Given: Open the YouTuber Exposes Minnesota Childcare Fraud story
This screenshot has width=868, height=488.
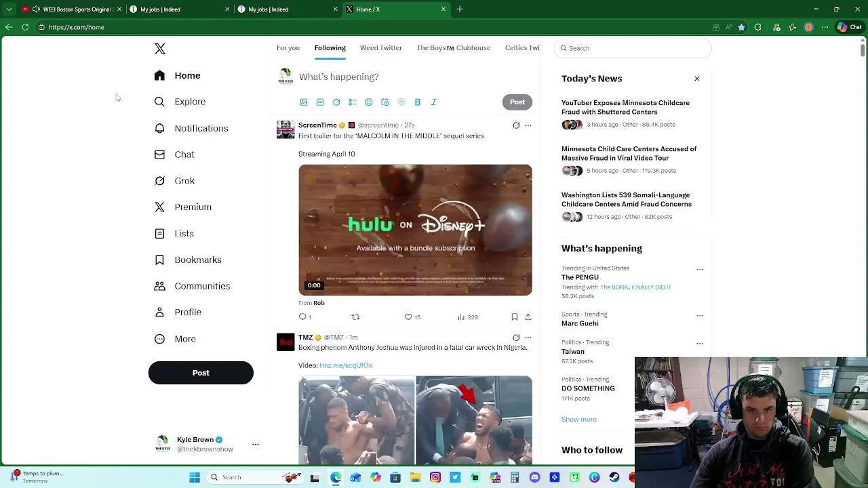Looking at the screenshot, I should [x=625, y=107].
